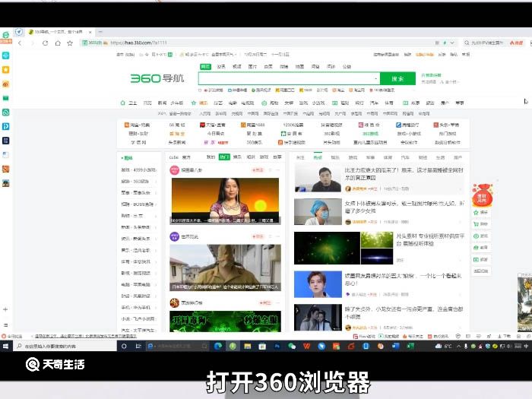Image resolution: width=532 pixels, height=399 pixels.
Task: Open 今日优选 in the browser status bar
Action: click(x=12, y=336)
